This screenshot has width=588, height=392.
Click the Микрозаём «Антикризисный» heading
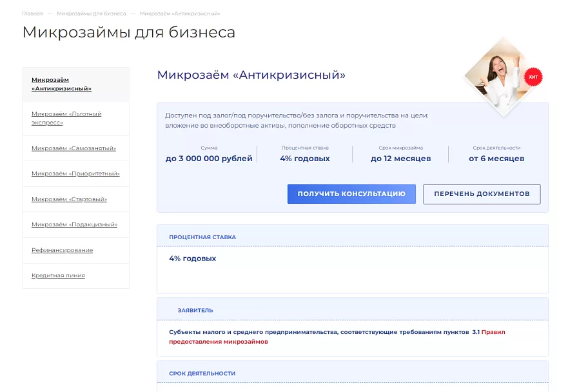pos(251,75)
